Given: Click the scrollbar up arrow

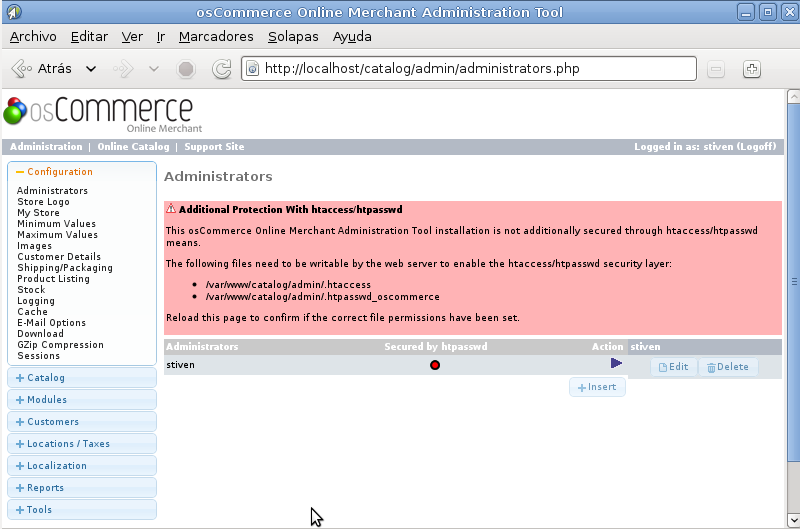Looking at the screenshot, I should click(793, 96).
